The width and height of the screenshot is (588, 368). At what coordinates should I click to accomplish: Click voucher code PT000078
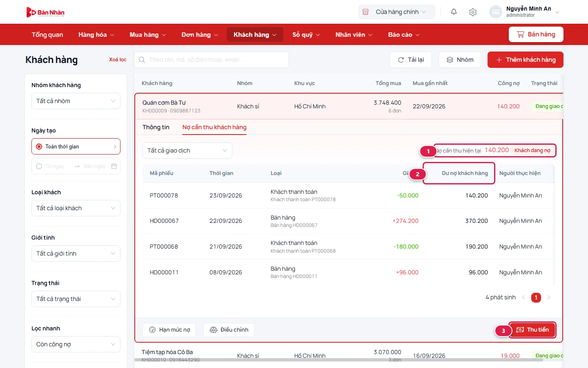(164, 195)
